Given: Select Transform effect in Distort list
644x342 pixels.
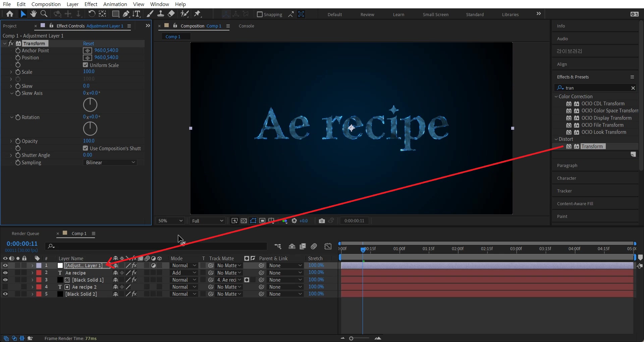Looking at the screenshot, I should [x=592, y=147].
